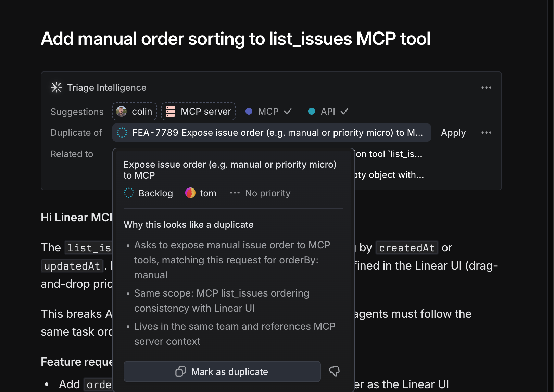Click tom's avatar icon in the popover

pyautogui.click(x=190, y=193)
